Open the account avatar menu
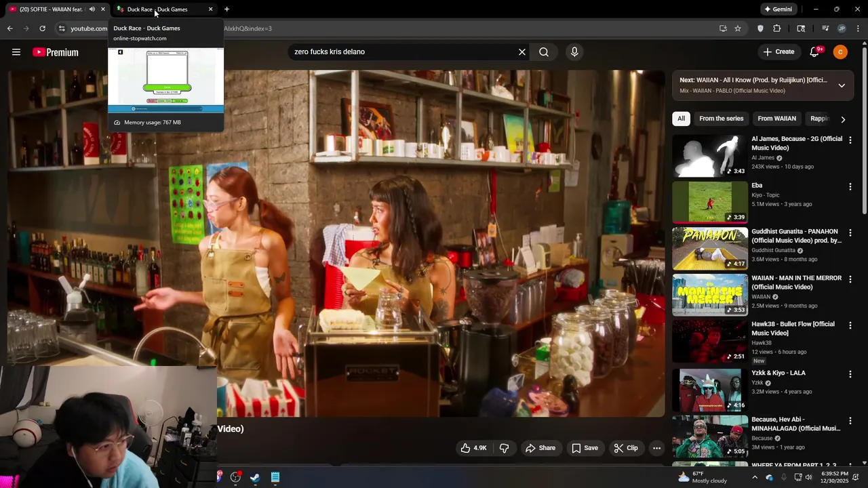The width and height of the screenshot is (868, 488). (x=840, y=52)
